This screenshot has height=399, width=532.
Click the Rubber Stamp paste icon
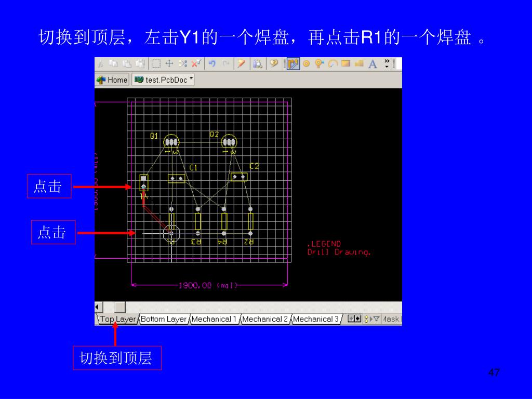[x=140, y=63]
